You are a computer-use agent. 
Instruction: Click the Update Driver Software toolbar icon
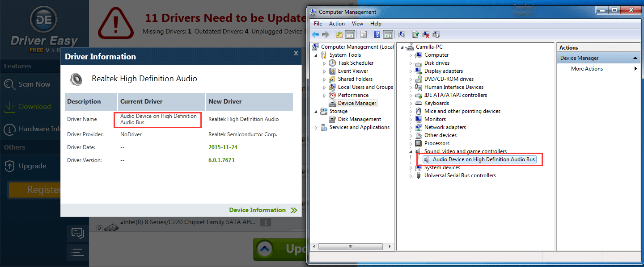click(x=415, y=34)
